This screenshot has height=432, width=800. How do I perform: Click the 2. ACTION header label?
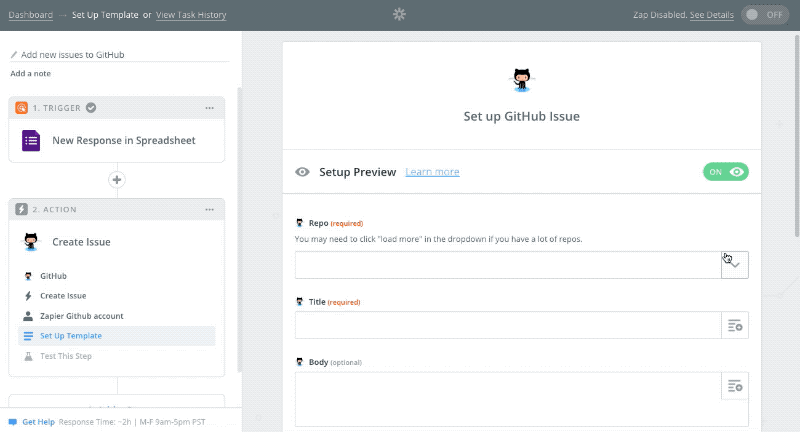tap(55, 209)
